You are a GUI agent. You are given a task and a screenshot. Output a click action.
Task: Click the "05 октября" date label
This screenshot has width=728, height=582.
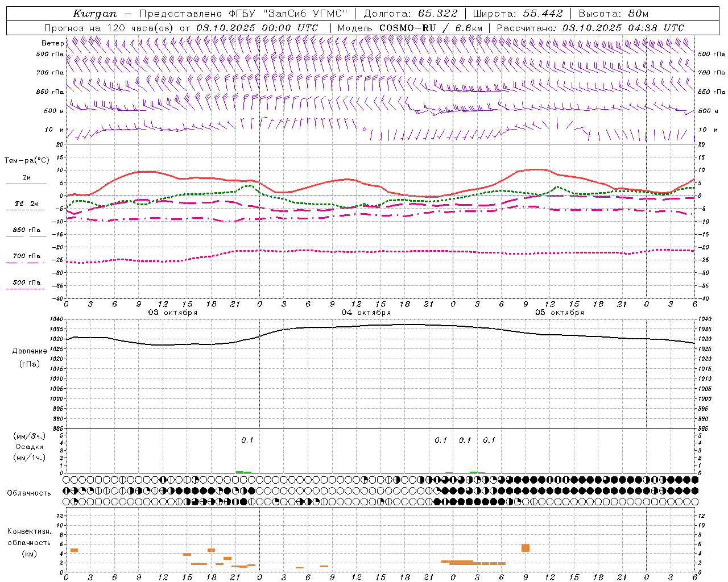tap(560, 313)
